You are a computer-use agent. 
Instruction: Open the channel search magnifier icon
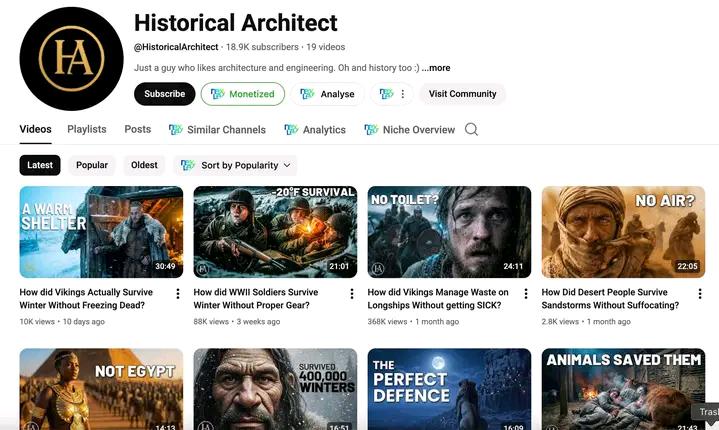[472, 129]
